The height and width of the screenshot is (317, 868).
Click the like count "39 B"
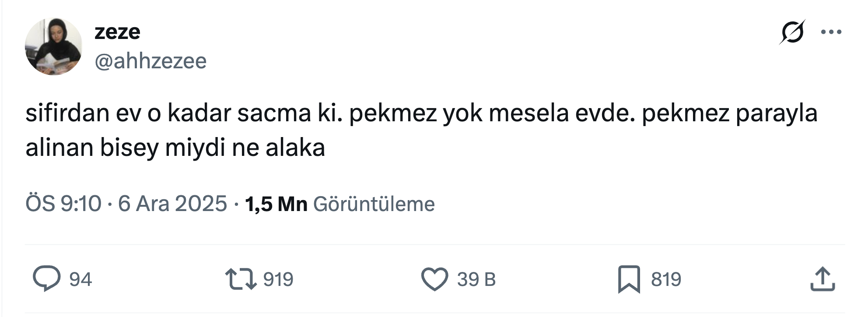coord(476,279)
